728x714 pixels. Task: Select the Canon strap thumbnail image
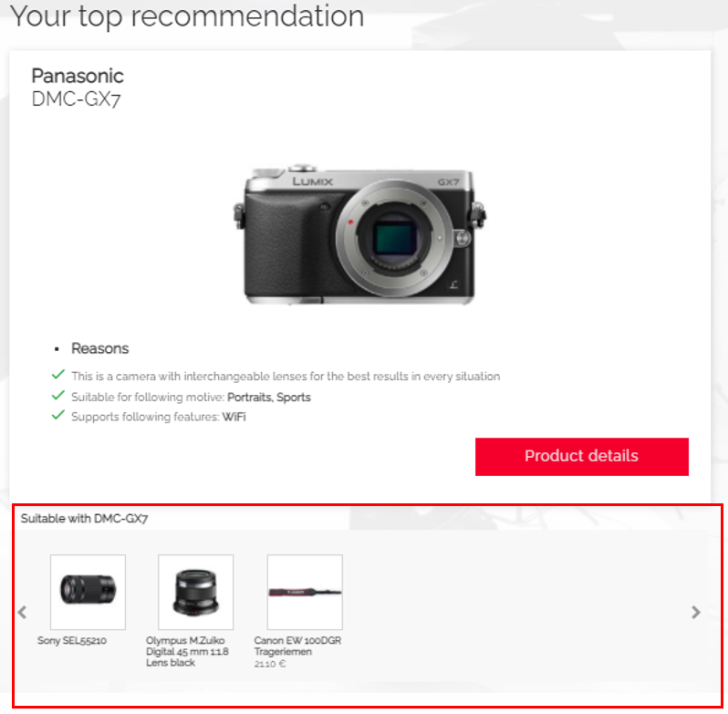[x=305, y=592]
